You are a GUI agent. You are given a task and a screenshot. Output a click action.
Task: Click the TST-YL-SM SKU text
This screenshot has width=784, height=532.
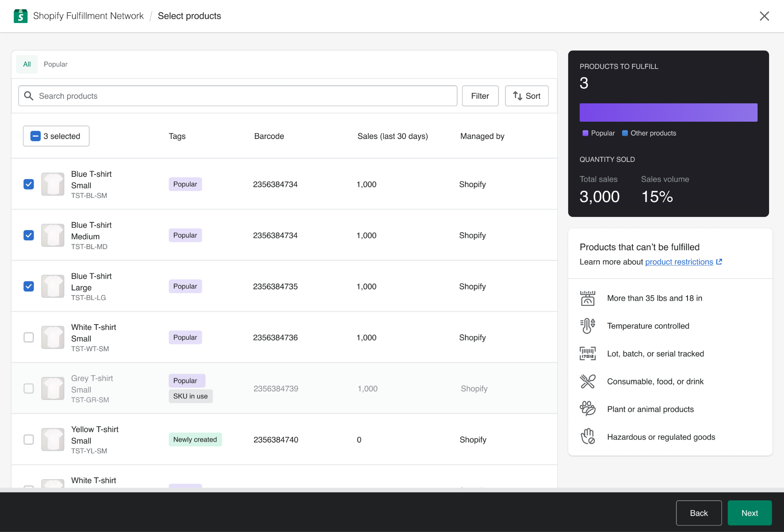pos(89,451)
